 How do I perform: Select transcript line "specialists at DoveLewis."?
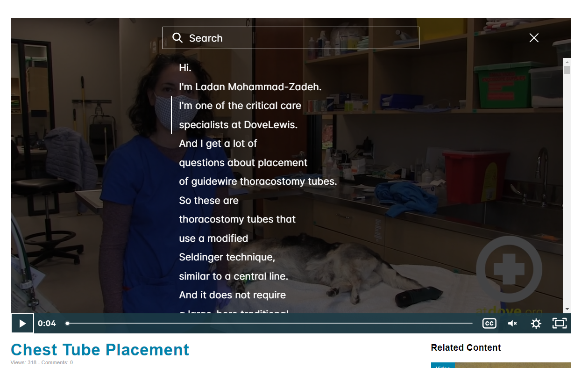click(x=238, y=125)
